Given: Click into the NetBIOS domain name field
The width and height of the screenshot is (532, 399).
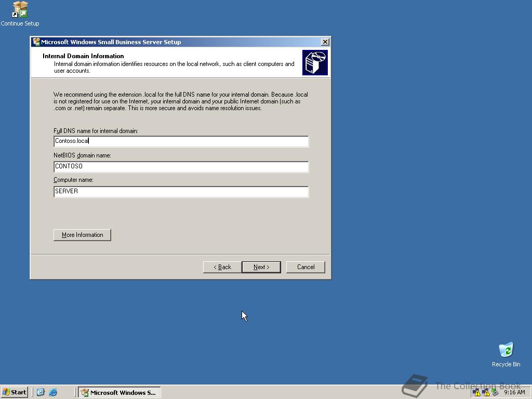Looking at the screenshot, I should pyautogui.click(x=181, y=166).
